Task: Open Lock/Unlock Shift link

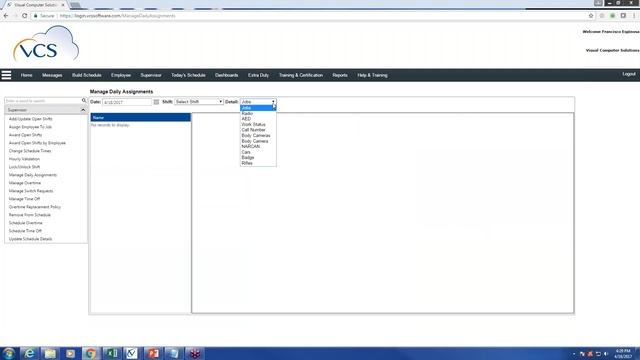Action: [24, 167]
